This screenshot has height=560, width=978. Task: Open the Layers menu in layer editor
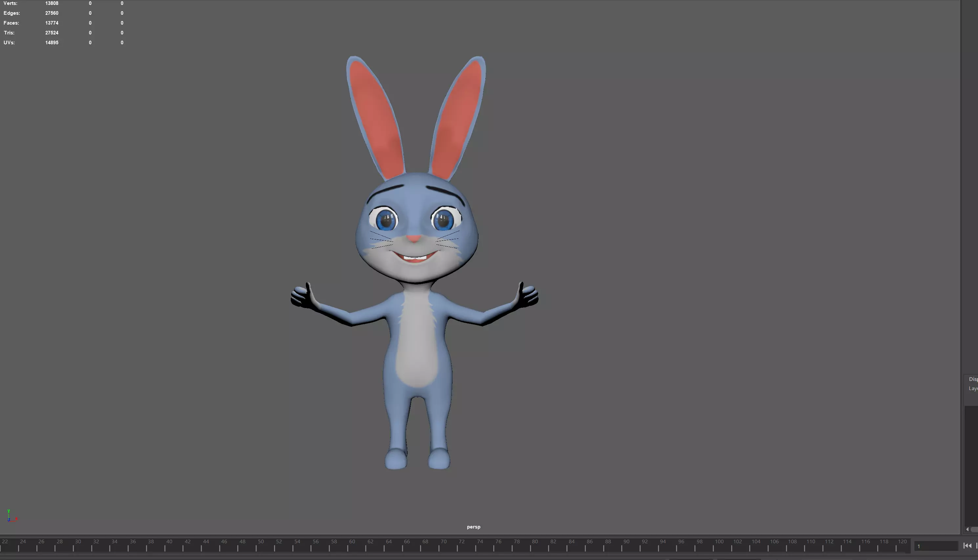coord(973,388)
